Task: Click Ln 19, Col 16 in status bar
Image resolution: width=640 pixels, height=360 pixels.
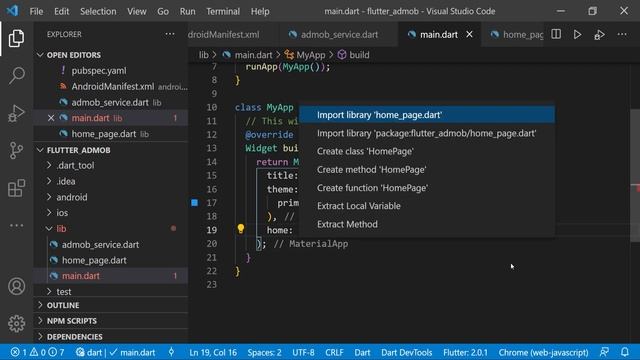Action: [x=213, y=352]
